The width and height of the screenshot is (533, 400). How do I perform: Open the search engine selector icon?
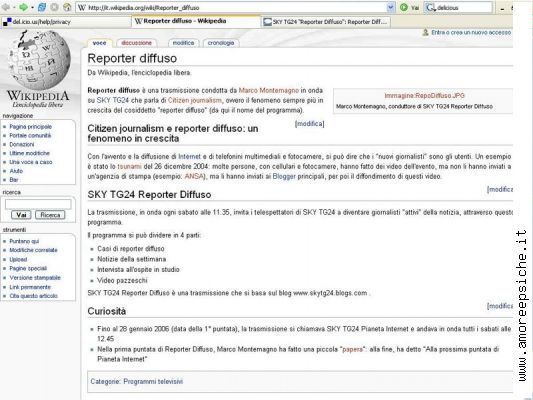click(x=430, y=7)
